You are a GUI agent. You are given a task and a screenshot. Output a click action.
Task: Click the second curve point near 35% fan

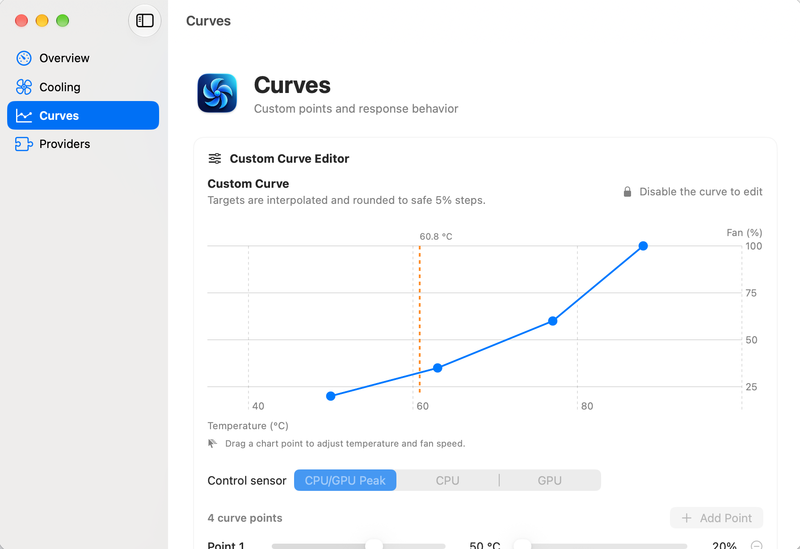438,368
